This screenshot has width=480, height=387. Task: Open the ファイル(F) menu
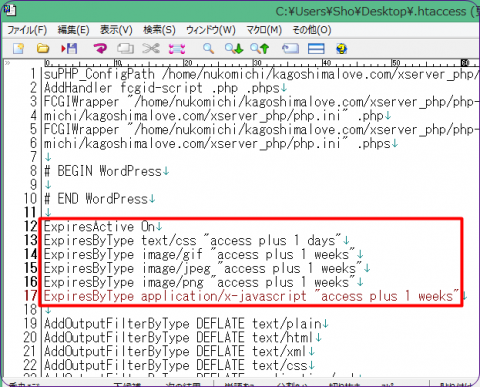[27, 30]
